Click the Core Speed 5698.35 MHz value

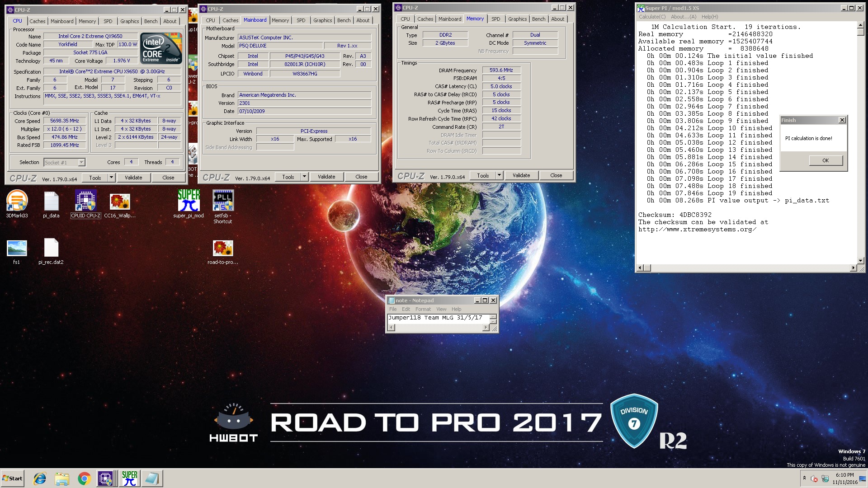pos(65,121)
